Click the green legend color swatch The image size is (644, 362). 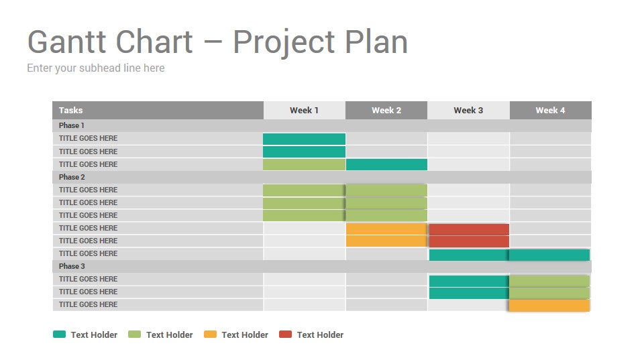[x=134, y=335]
